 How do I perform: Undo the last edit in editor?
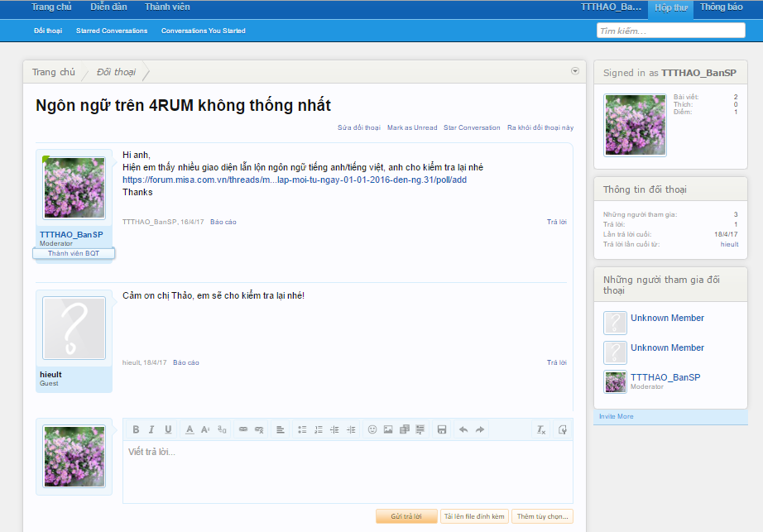point(463,429)
